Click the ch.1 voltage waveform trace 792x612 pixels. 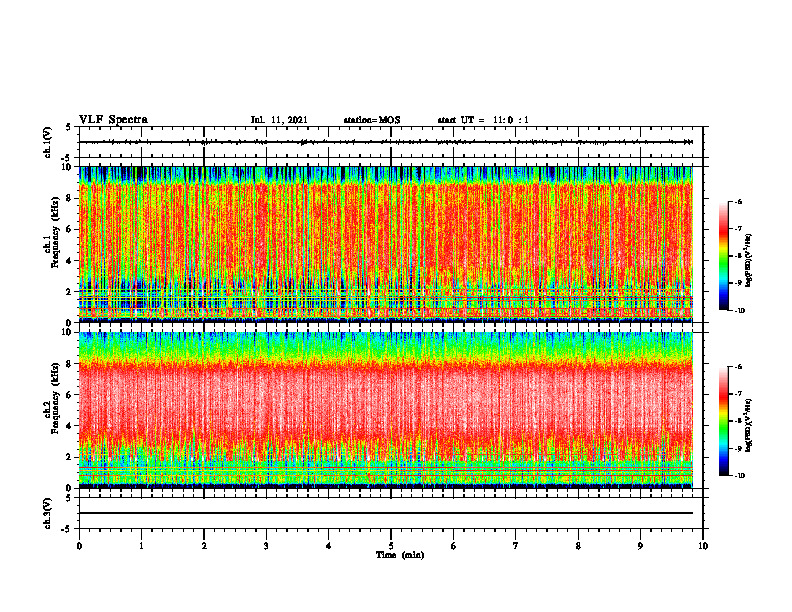click(x=386, y=142)
